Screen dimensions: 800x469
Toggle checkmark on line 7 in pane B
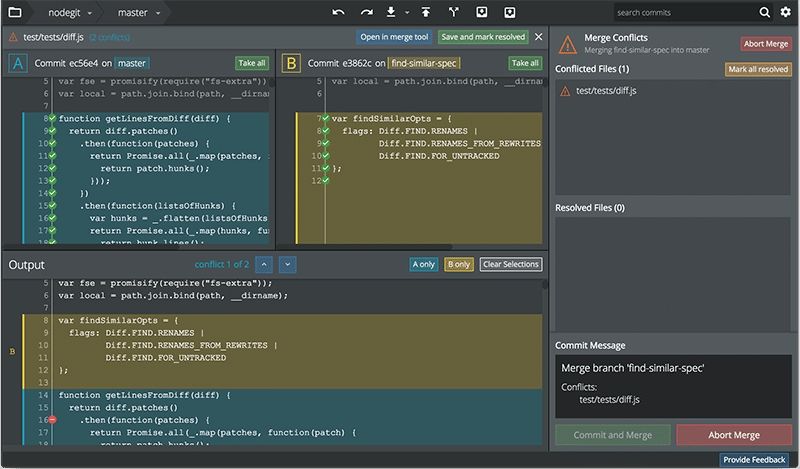(326, 118)
